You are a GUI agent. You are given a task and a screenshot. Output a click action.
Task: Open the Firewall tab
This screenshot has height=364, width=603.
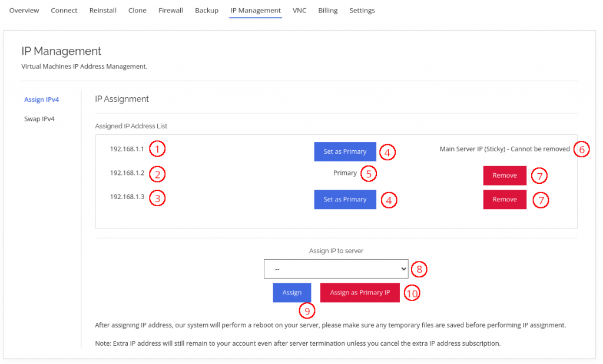point(170,10)
